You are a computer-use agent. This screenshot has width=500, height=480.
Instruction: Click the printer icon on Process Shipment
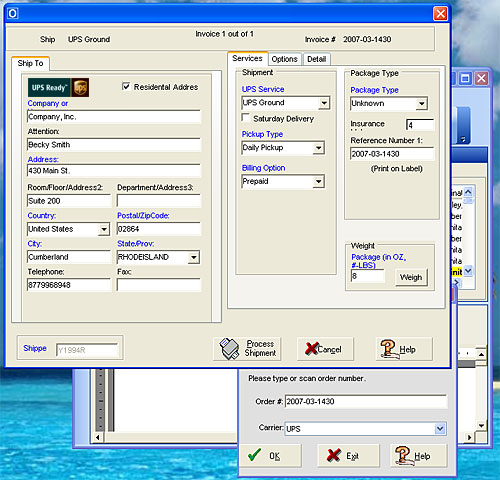coord(229,349)
